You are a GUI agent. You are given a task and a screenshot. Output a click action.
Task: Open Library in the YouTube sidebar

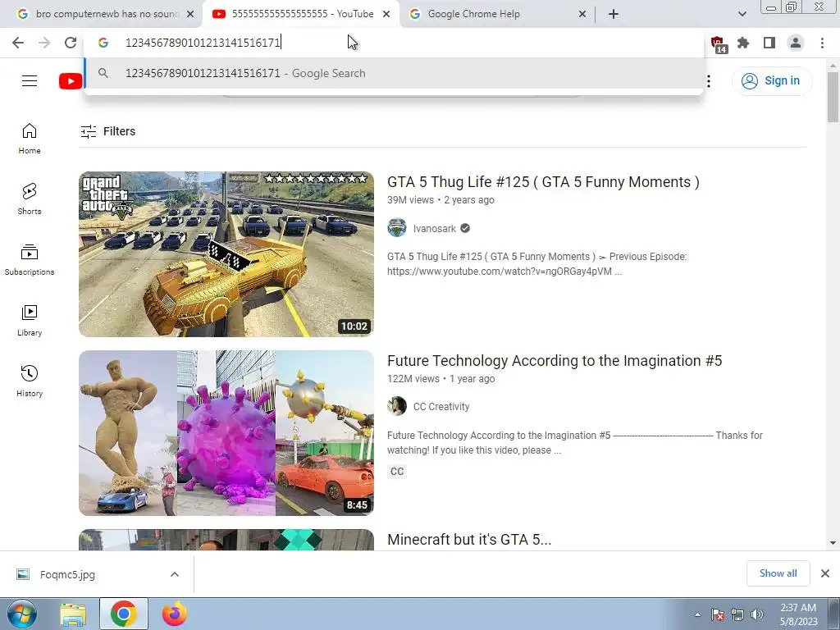30,321
